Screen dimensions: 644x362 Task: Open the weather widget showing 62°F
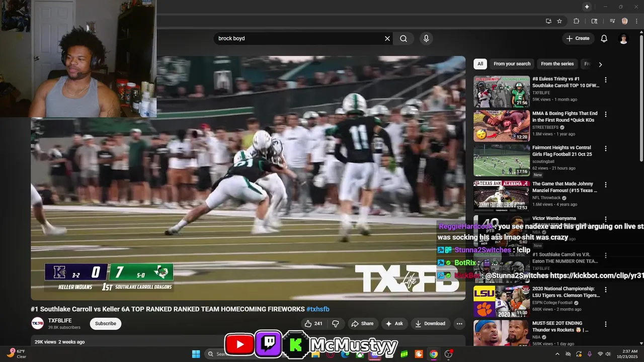tap(16, 354)
